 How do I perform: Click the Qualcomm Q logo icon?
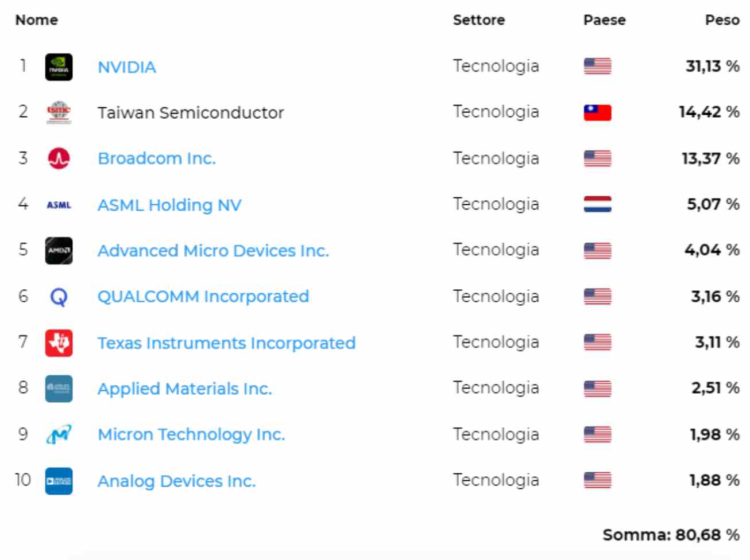[59, 297]
